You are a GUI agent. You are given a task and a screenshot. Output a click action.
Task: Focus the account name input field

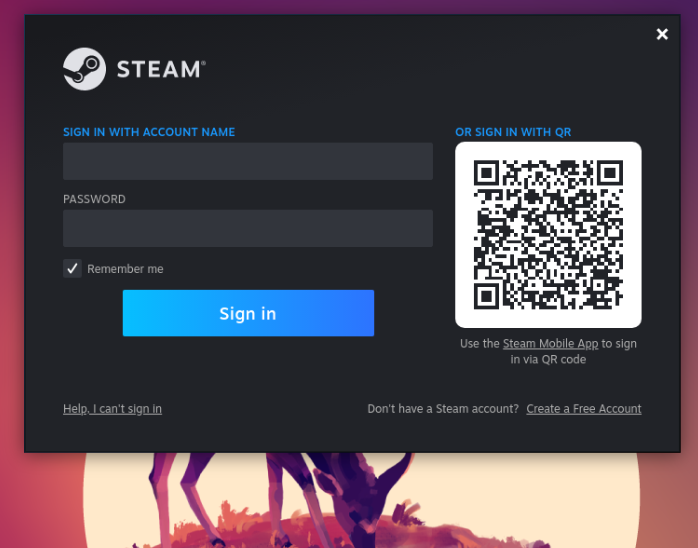[248, 161]
